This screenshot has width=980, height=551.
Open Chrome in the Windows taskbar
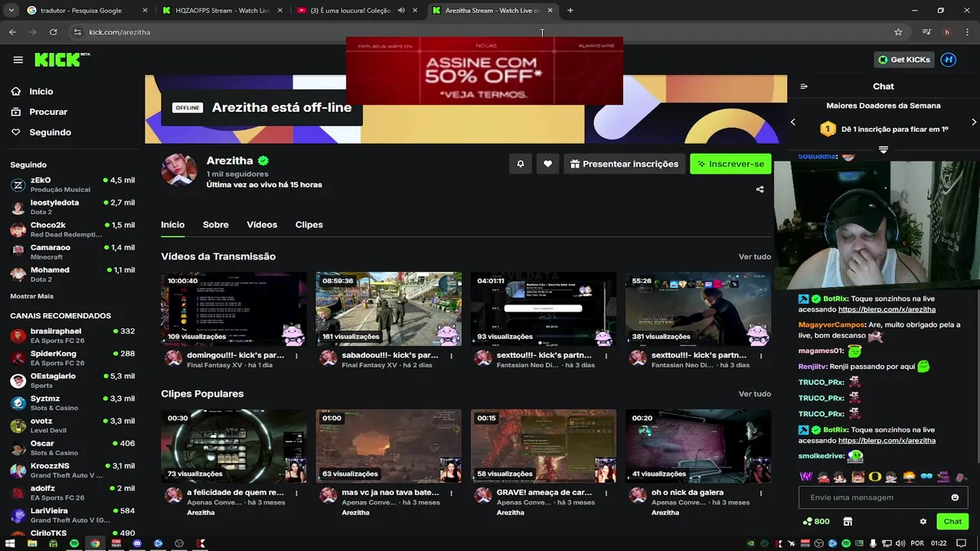(95, 543)
